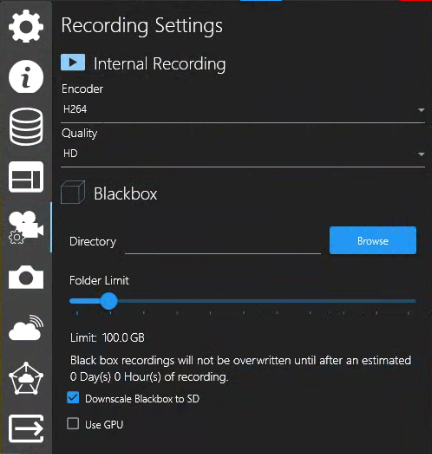Uncheck Downscale Blackbox to SD

click(73, 398)
